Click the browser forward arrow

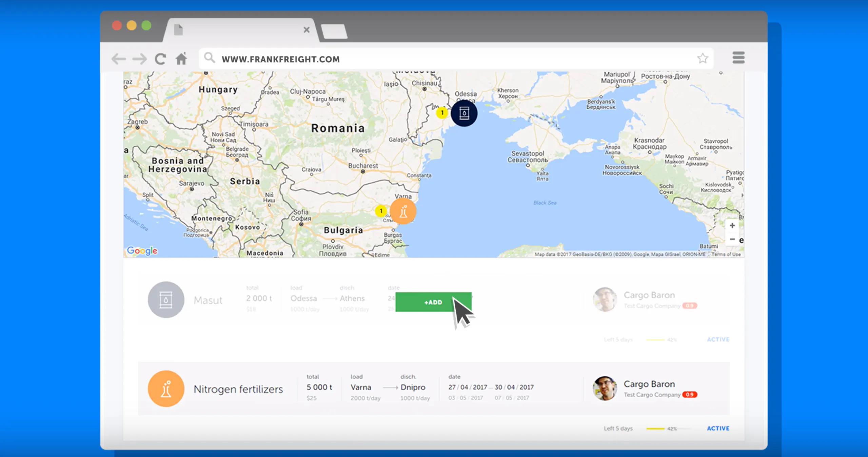[139, 59]
